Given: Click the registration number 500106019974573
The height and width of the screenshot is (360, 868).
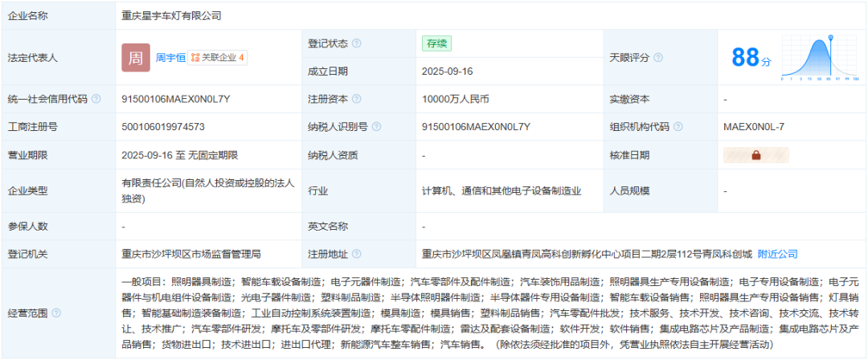Looking at the screenshot, I should point(162,127).
